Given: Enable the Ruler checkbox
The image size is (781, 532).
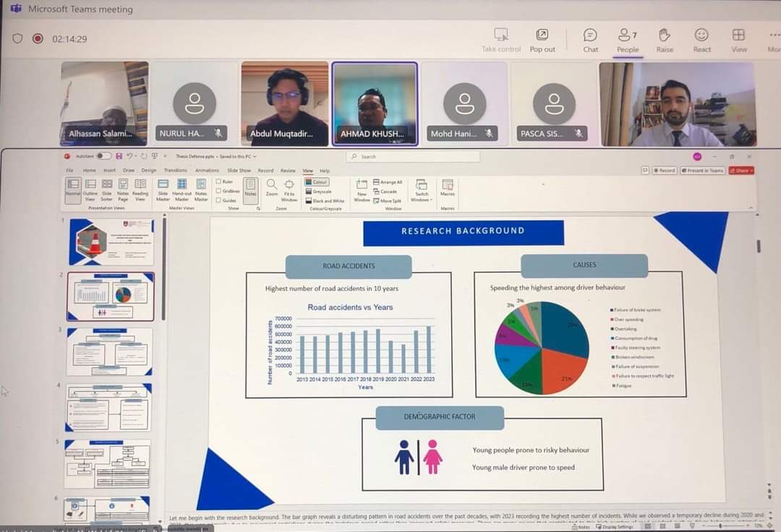Looking at the screenshot, I should pos(219,181).
